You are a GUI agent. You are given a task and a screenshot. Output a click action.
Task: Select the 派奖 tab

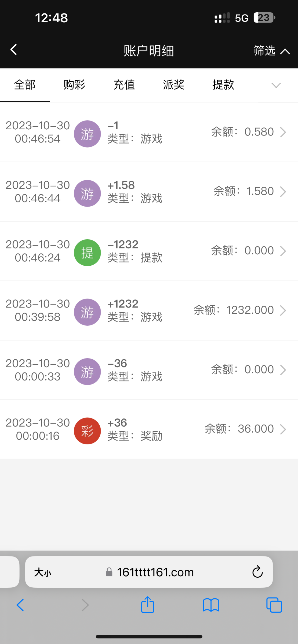click(174, 85)
